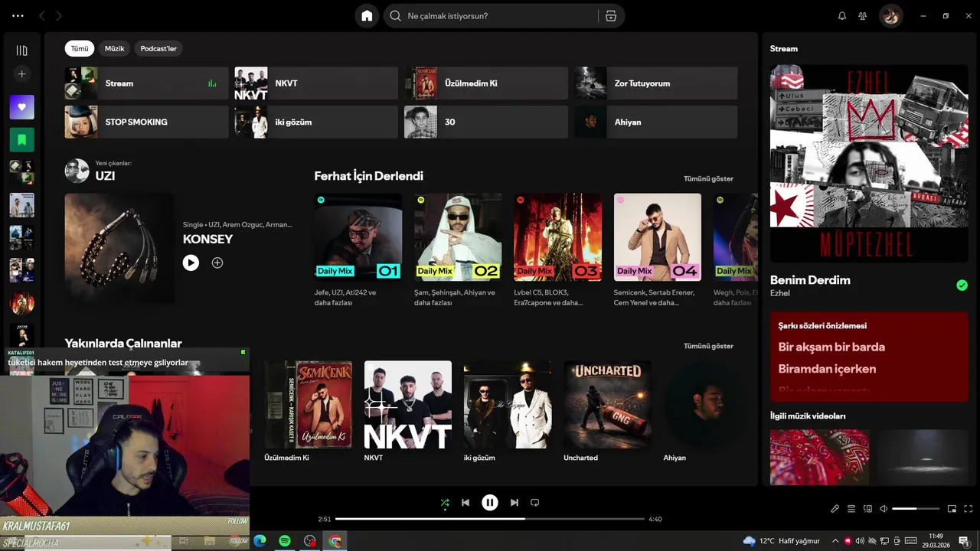Open the play queue icon
This screenshot has height=551, width=980.
click(851, 509)
